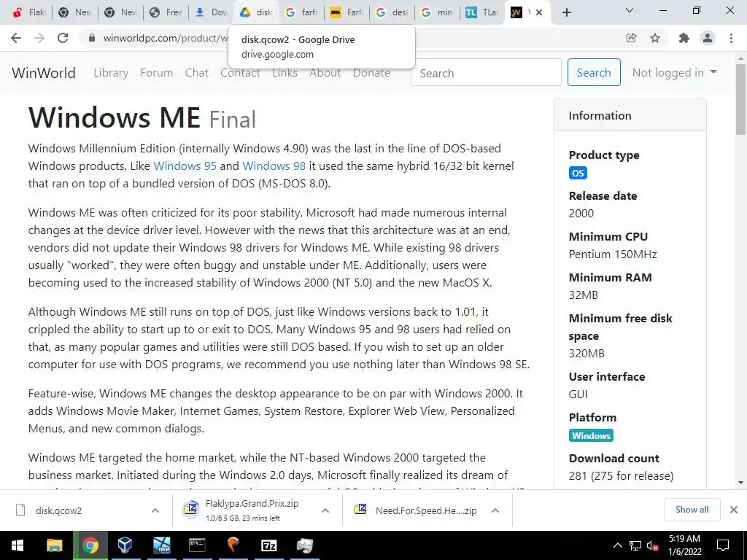The width and height of the screenshot is (747, 560).
Task: Click the blue Search button
Action: coord(594,72)
